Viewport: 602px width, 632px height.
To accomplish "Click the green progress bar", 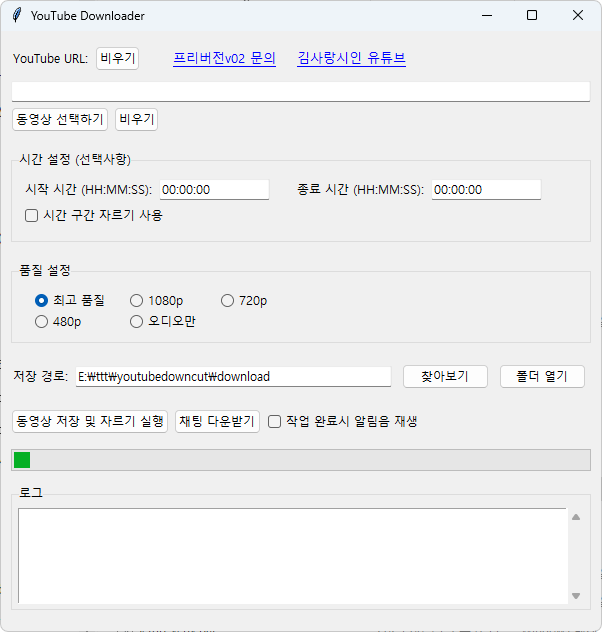I will click(x=301, y=460).
